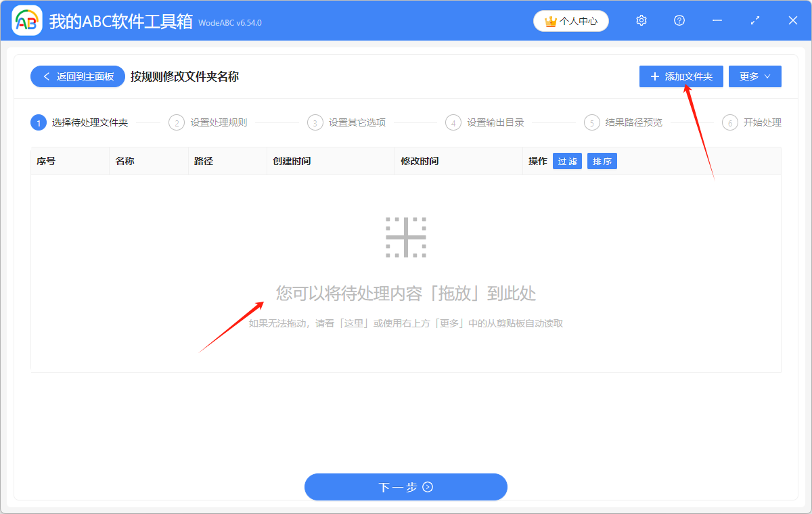Switch to step 设置处理规则
This screenshot has width=812, height=514.
tap(217, 122)
